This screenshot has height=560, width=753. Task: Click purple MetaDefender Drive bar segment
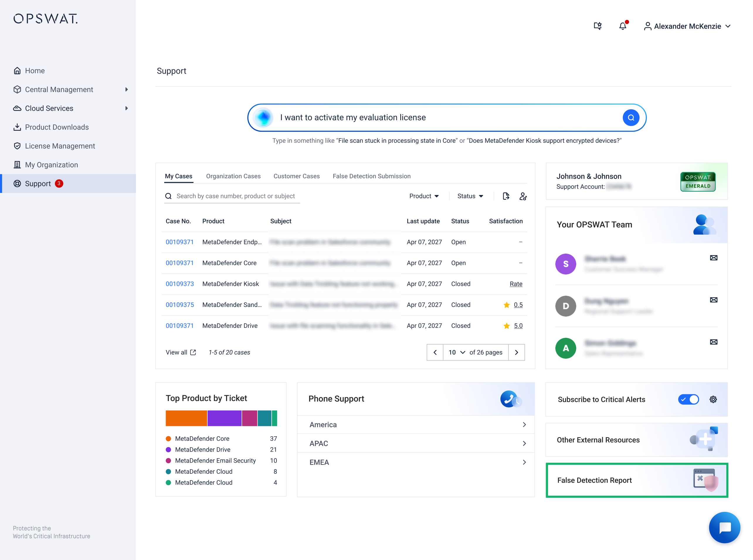pos(224,418)
